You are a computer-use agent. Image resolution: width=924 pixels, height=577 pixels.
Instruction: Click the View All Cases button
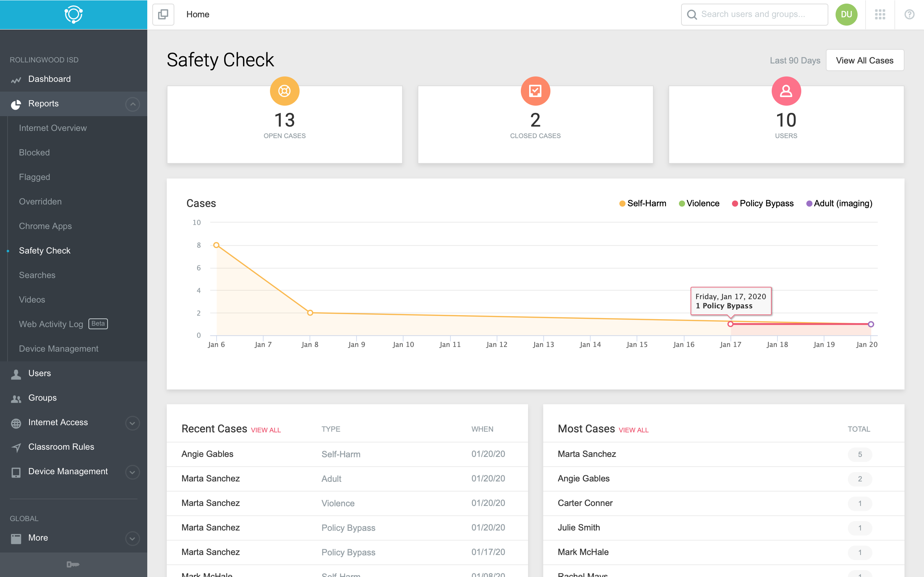(x=864, y=60)
